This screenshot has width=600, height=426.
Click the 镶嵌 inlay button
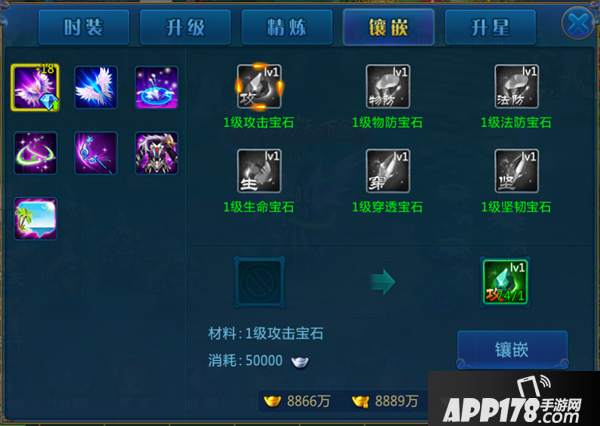click(x=512, y=349)
